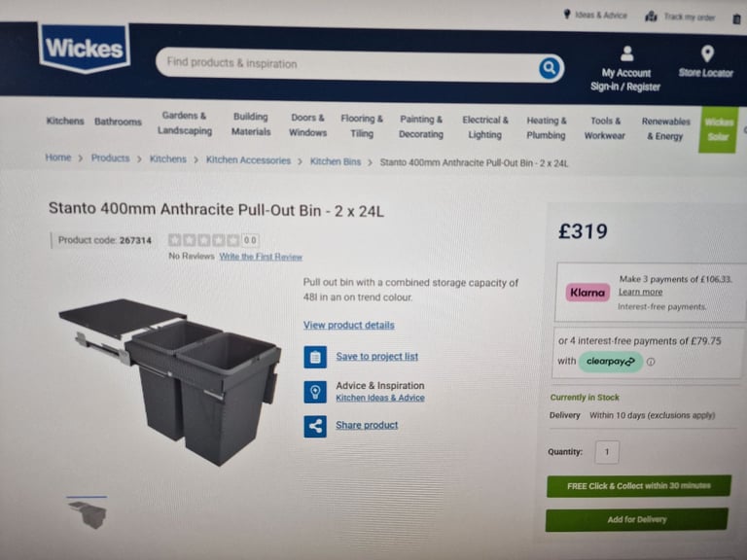Click the Quantity input field

click(607, 452)
